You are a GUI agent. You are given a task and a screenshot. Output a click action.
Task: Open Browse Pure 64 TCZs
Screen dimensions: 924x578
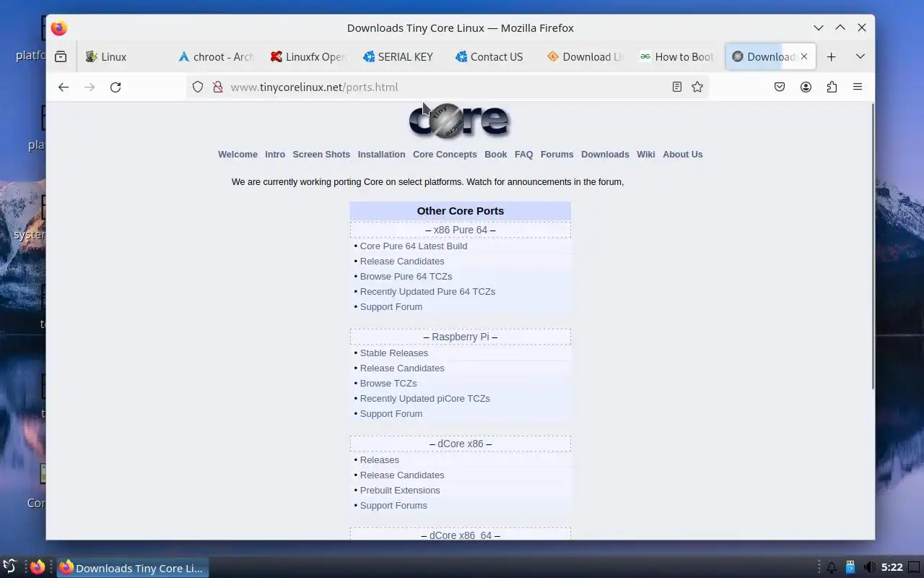click(406, 277)
